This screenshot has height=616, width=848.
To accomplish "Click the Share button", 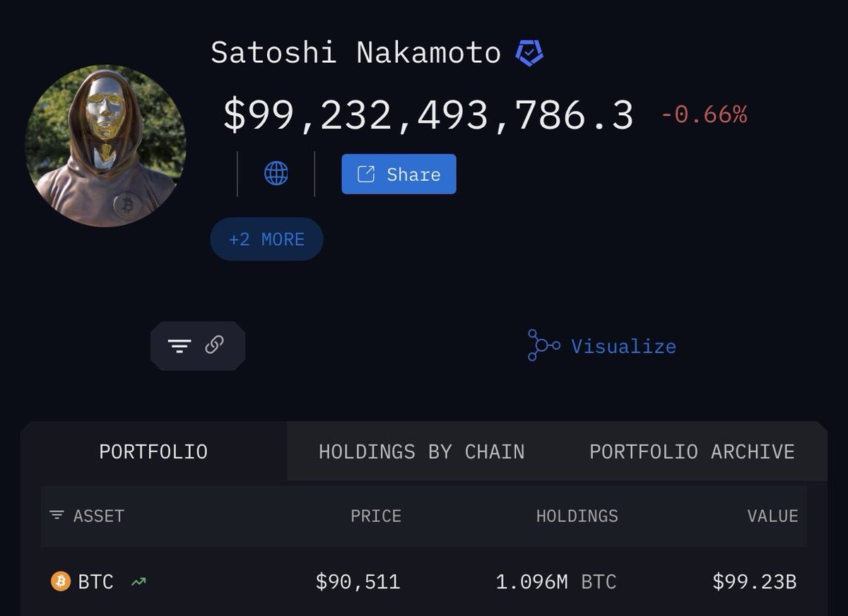I will (398, 174).
